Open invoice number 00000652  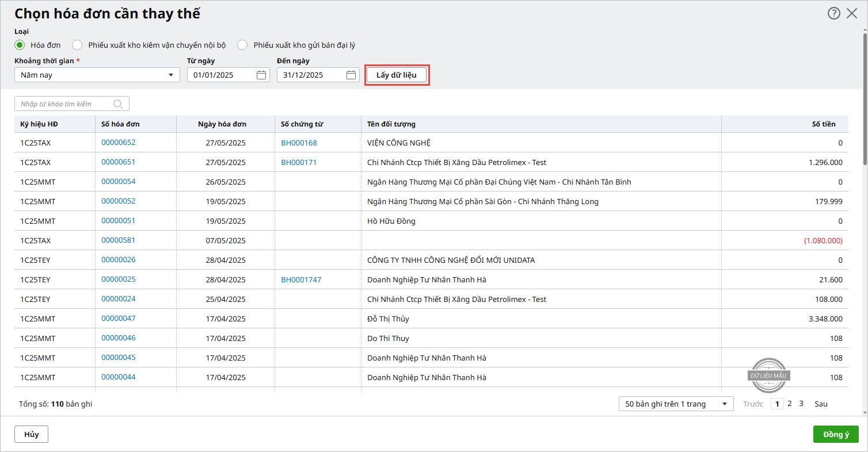coord(119,142)
